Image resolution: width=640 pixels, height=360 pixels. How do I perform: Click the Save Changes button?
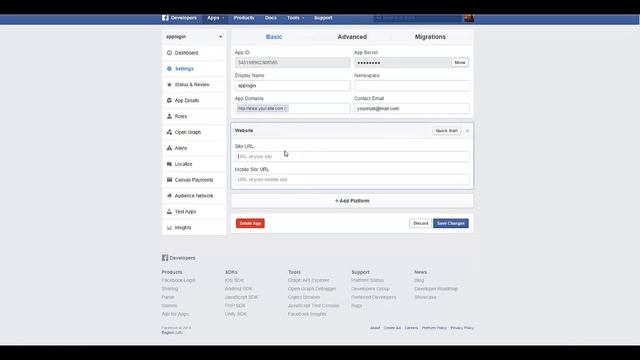coord(451,223)
